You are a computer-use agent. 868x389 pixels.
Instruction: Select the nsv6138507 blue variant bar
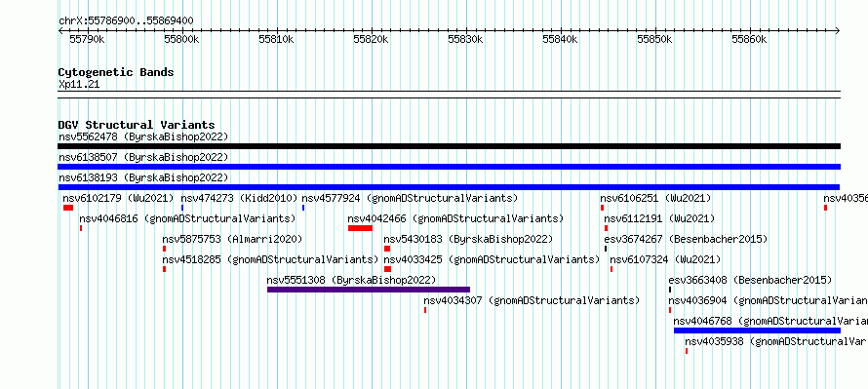pos(449,167)
